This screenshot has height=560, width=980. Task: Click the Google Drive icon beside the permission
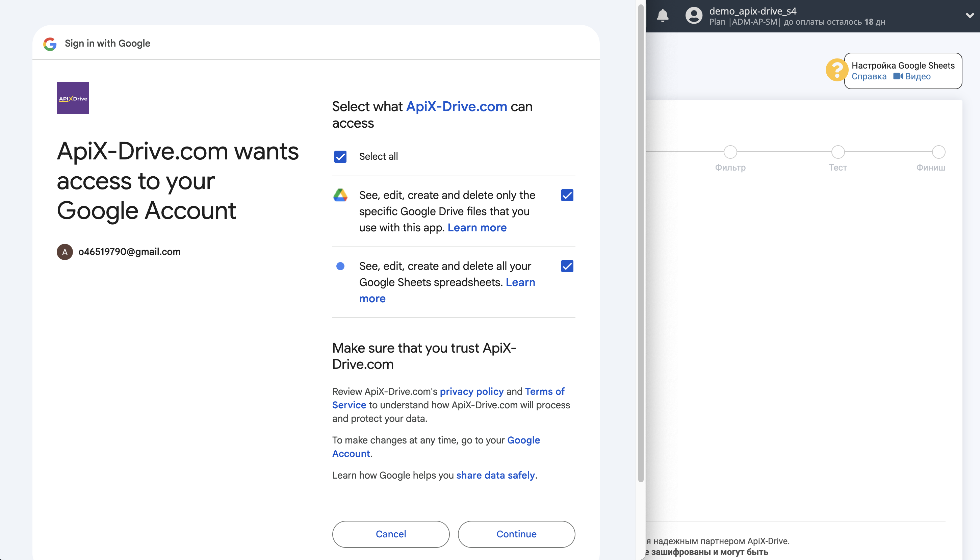pyautogui.click(x=341, y=195)
